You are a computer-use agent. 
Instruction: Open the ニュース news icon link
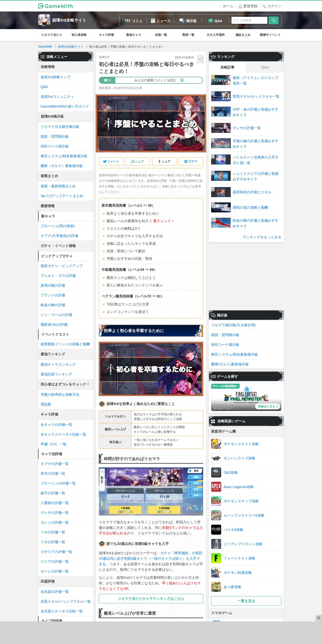click(160, 21)
